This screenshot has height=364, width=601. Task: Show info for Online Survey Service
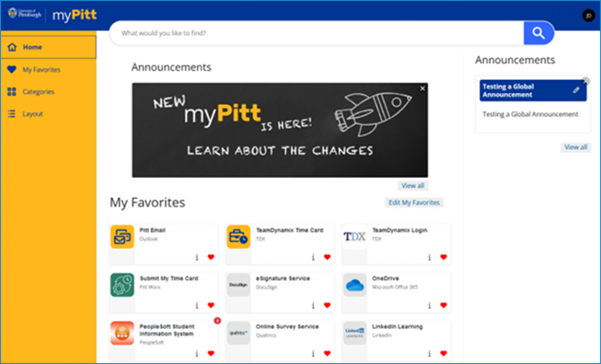tap(313, 353)
